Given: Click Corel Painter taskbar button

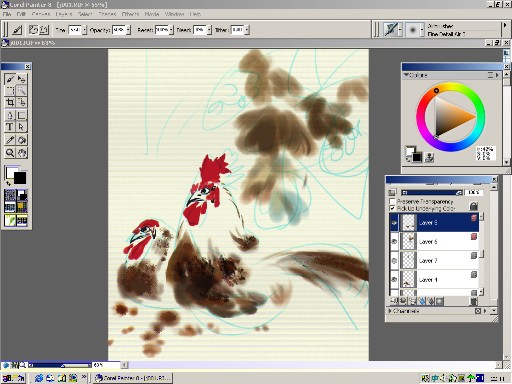Looking at the screenshot, I should point(132,378).
